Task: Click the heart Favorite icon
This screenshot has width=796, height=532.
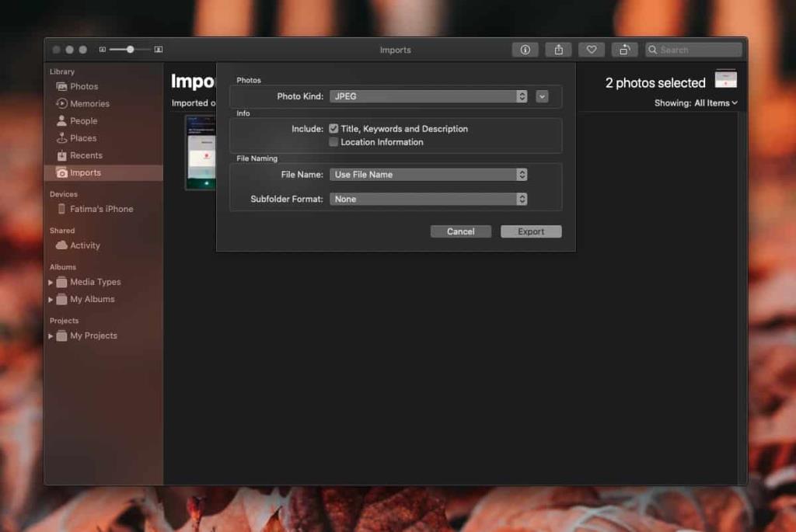Action: pos(592,49)
